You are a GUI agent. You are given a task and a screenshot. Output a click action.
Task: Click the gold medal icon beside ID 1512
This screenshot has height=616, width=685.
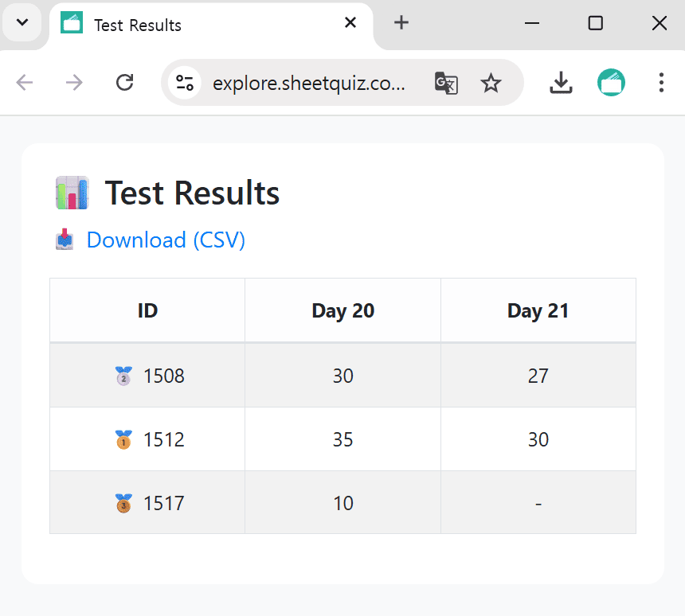(x=123, y=439)
